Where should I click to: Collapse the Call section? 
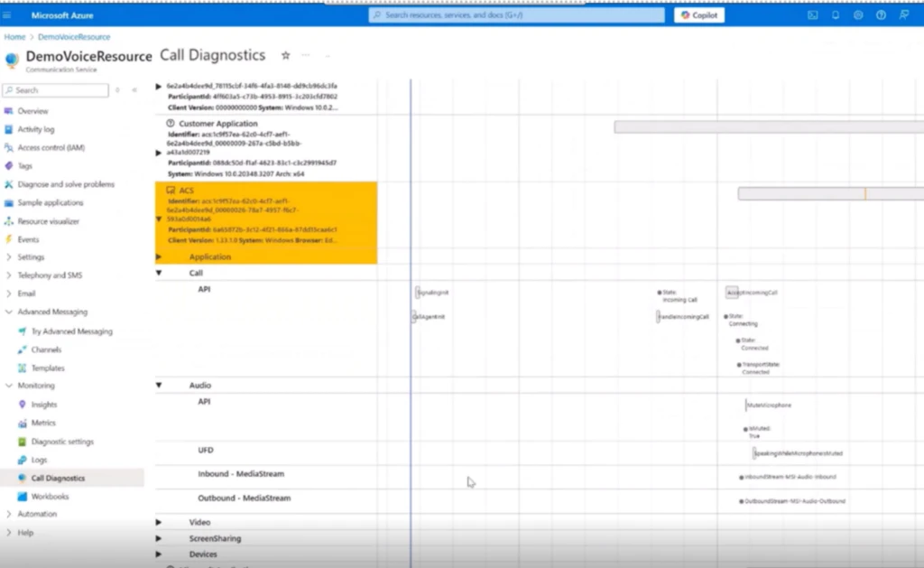click(x=159, y=273)
